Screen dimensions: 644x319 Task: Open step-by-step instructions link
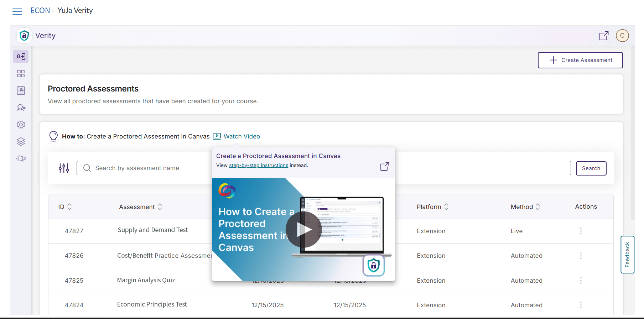point(259,165)
